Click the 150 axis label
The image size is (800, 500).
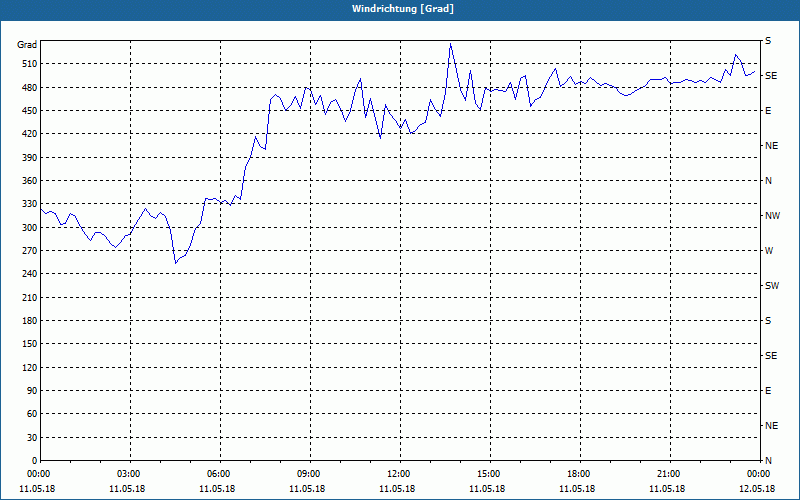tap(30, 344)
